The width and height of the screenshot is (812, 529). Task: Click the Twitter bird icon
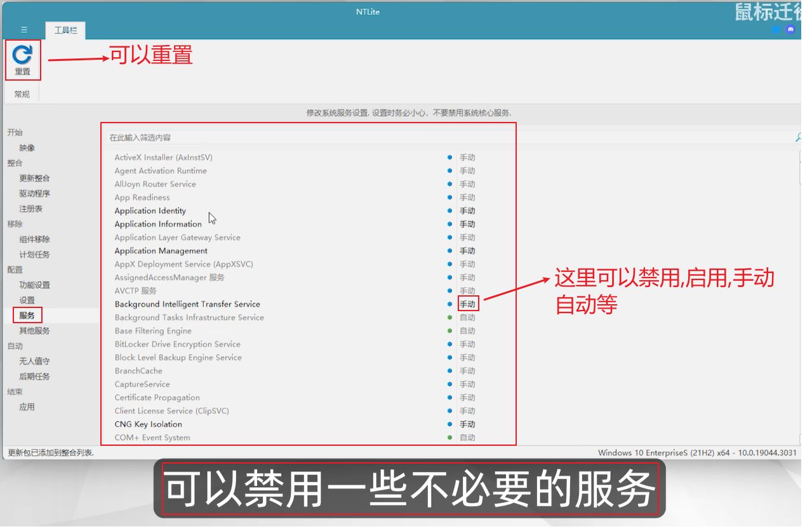pyautogui.click(x=776, y=29)
